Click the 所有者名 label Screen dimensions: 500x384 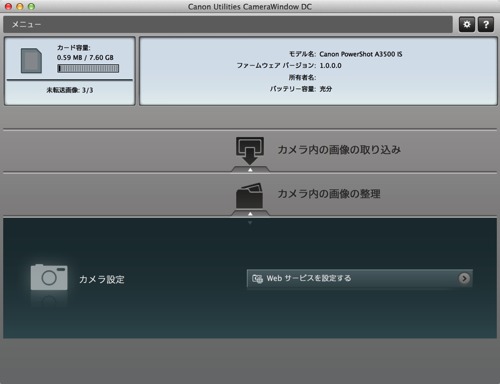coord(302,77)
